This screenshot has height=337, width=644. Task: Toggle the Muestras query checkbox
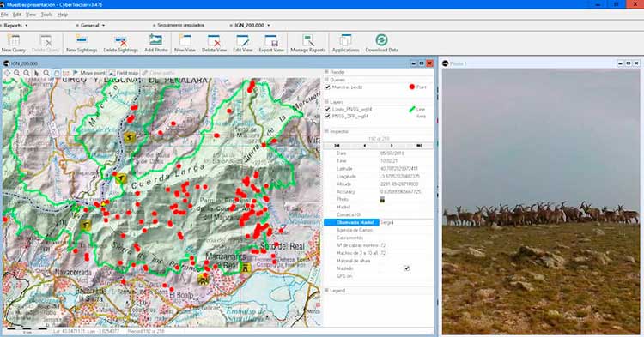[327, 87]
